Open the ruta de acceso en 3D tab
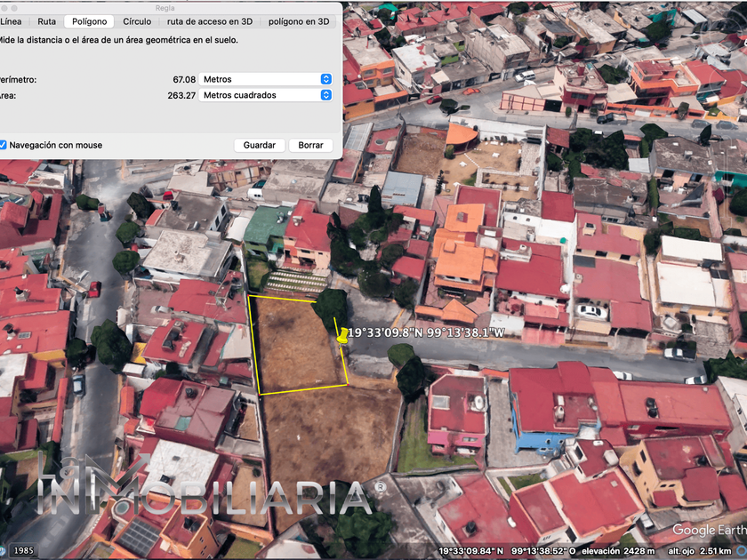747x560 pixels. (210, 21)
